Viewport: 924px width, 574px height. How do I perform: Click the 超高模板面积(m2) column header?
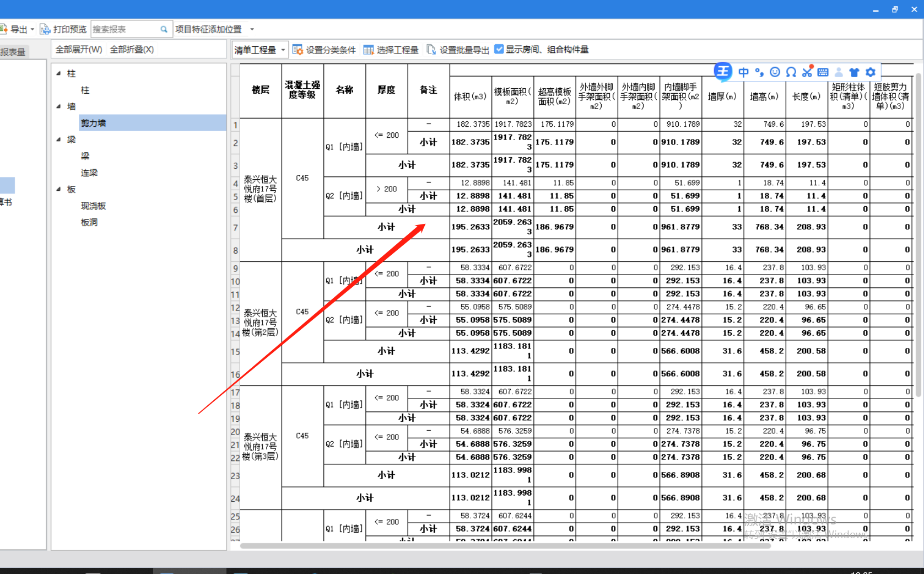(x=554, y=96)
